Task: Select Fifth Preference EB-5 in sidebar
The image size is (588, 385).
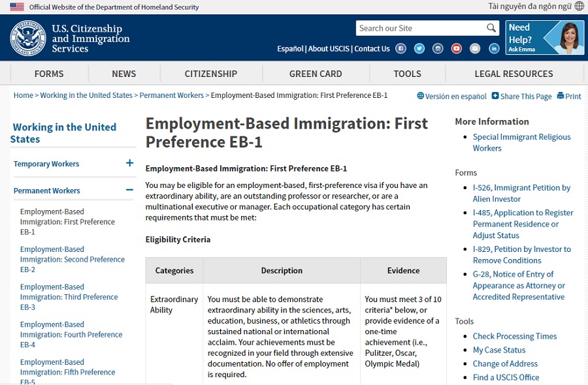Action: point(67,371)
